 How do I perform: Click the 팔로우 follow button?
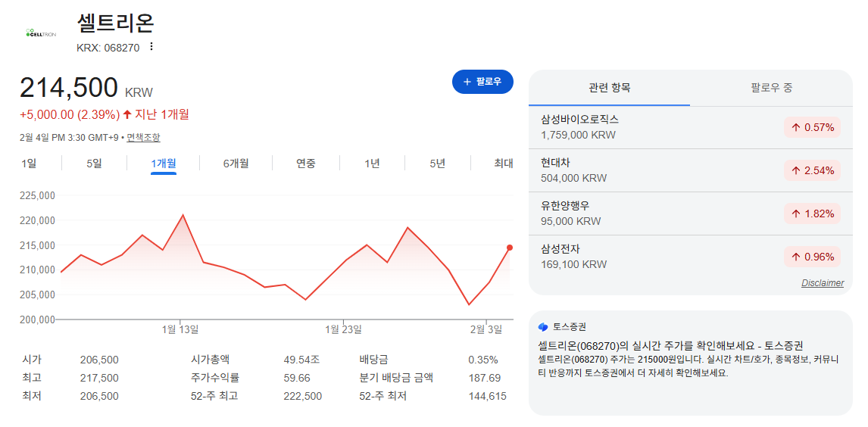coord(482,82)
